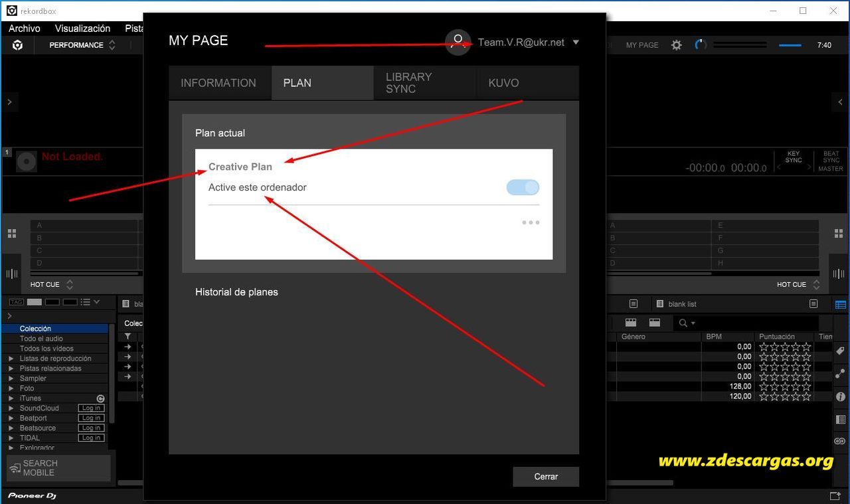Switch to the LIBRARY SYNC tab
Viewport: 850px width, 504px height.
[x=425, y=83]
